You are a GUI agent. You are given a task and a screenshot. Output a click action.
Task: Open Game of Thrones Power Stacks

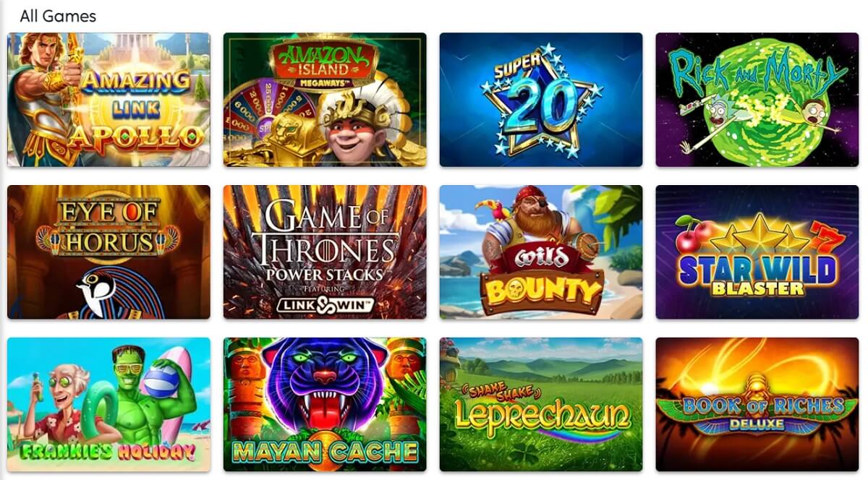325,252
